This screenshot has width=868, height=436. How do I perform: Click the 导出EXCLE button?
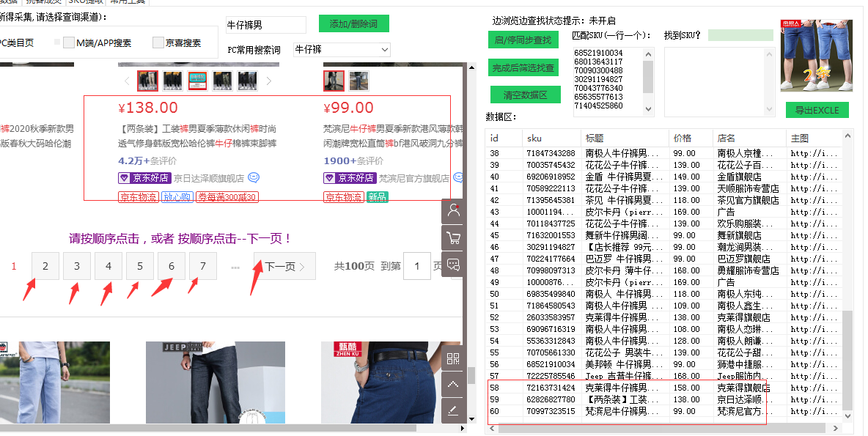817,110
